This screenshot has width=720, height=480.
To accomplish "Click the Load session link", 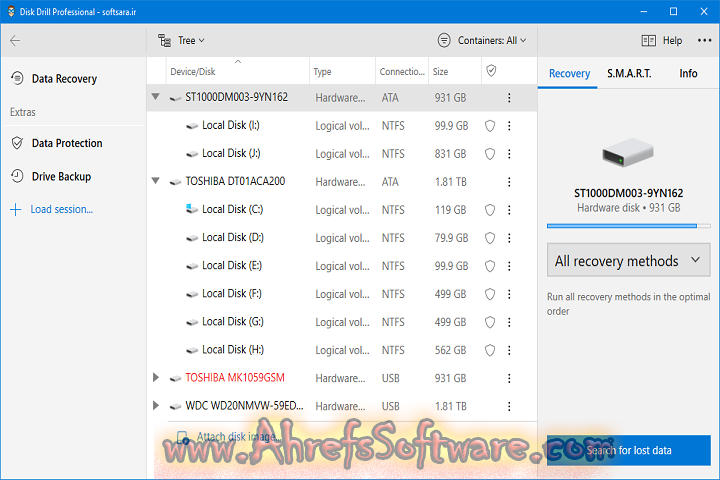I will click(62, 209).
